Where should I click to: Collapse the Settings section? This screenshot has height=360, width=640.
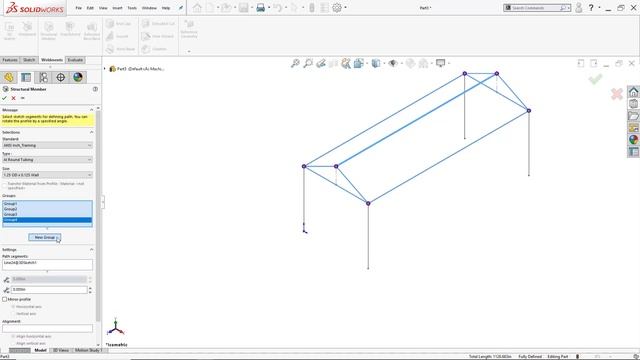pos(91,249)
